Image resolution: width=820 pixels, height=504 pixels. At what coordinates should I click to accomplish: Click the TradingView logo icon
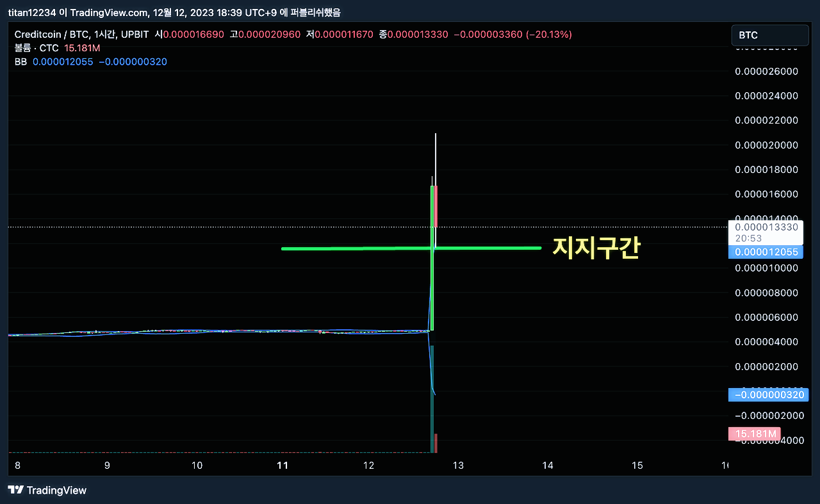[x=14, y=491]
